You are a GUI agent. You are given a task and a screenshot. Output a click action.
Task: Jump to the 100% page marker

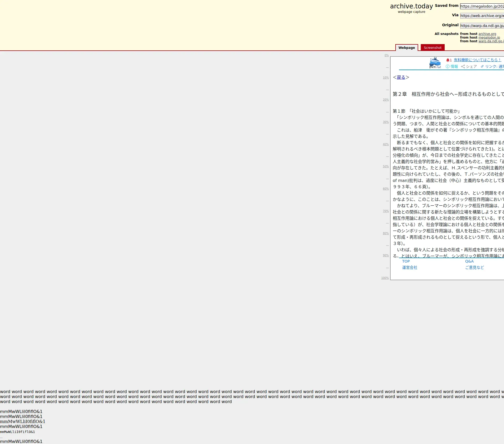(x=385, y=278)
